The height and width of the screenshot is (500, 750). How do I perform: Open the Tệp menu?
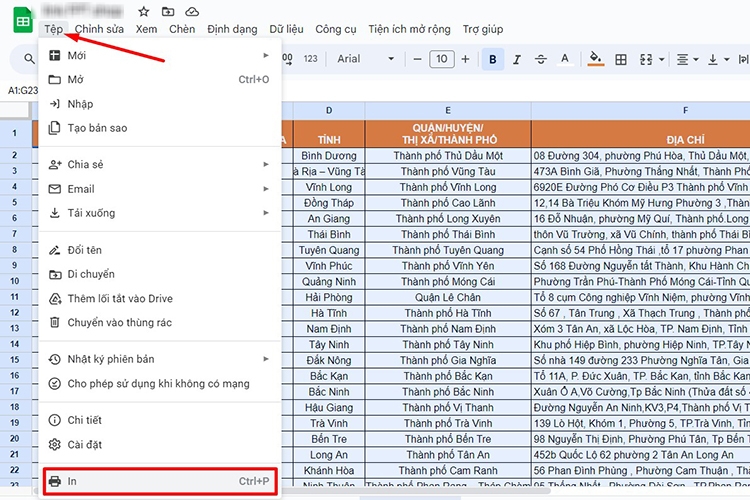click(x=54, y=29)
